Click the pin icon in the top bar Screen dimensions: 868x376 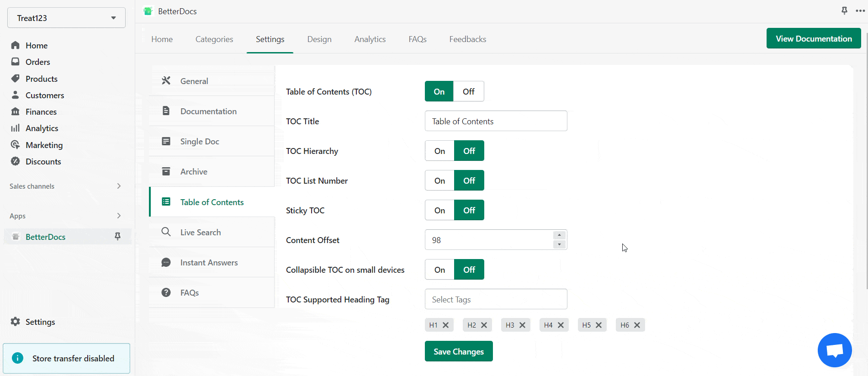[x=844, y=11]
